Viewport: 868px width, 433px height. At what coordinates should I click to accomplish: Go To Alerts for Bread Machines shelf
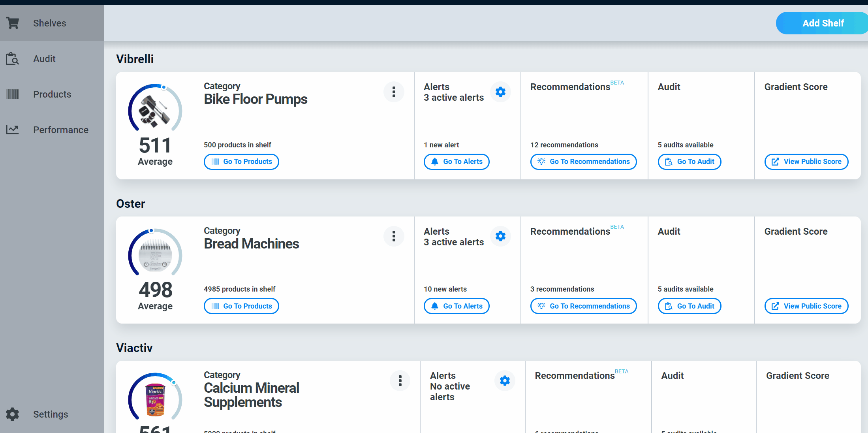coord(457,306)
